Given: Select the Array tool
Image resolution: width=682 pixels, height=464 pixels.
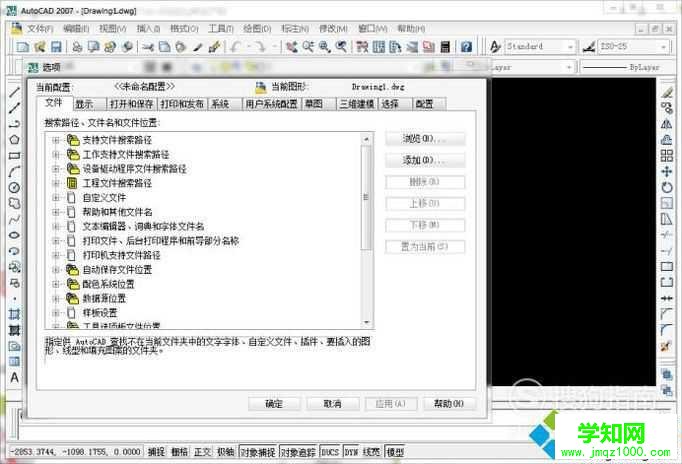Looking at the screenshot, I should click(x=667, y=156).
